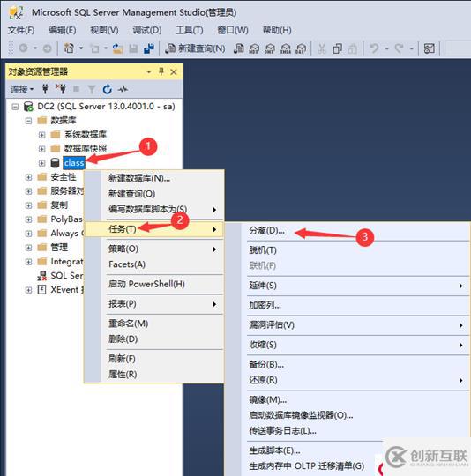Open 编写数据库脚本为(S) submenu

(x=154, y=210)
